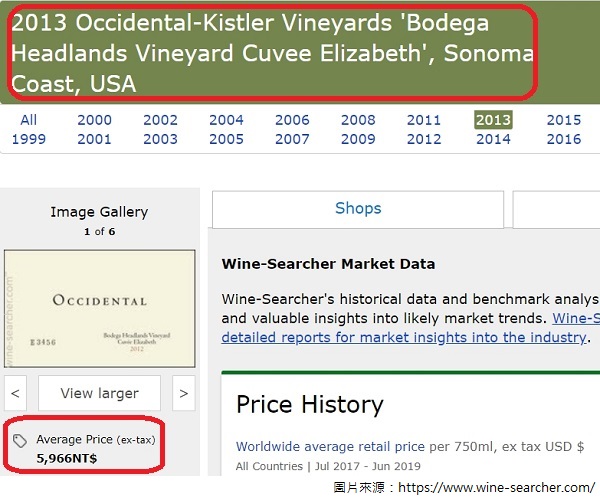Viewport: 600px width, 498px height.
Task: Choose the 2000 vintage
Action: coord(95,120)
